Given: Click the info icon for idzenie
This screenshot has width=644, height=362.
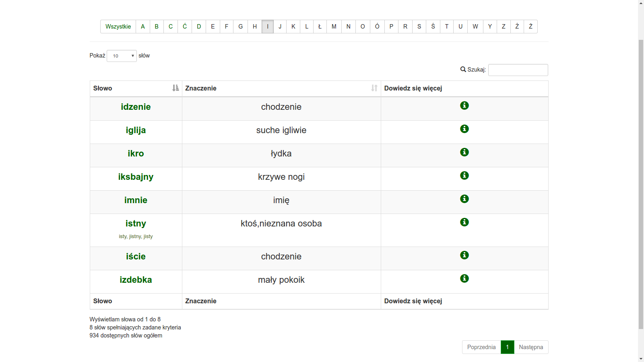Looking at the screenshot, I should [464, 105].
